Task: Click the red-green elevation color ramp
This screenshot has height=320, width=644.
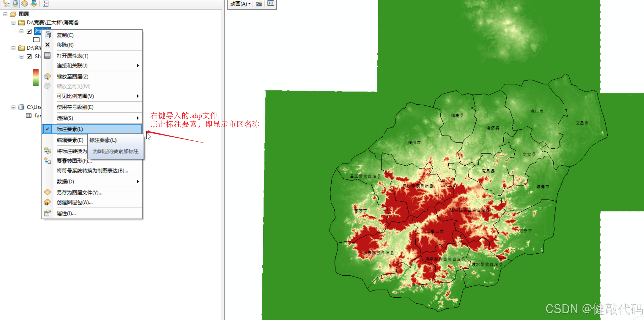Action: pyautogui.click(x=36, y=78)
